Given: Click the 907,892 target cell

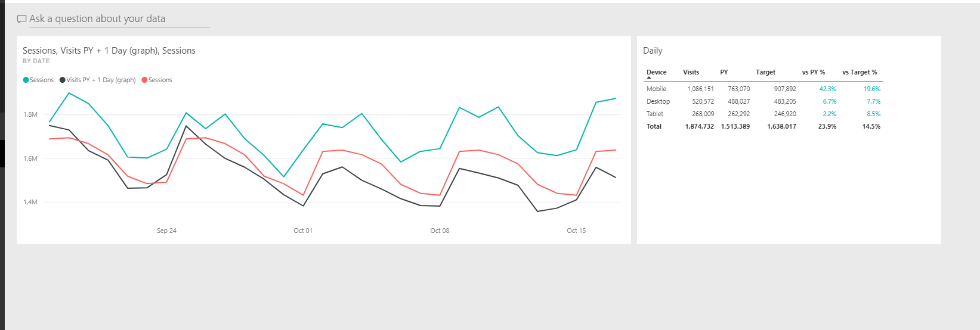Looking at the screenshot, I should point(785,89).
